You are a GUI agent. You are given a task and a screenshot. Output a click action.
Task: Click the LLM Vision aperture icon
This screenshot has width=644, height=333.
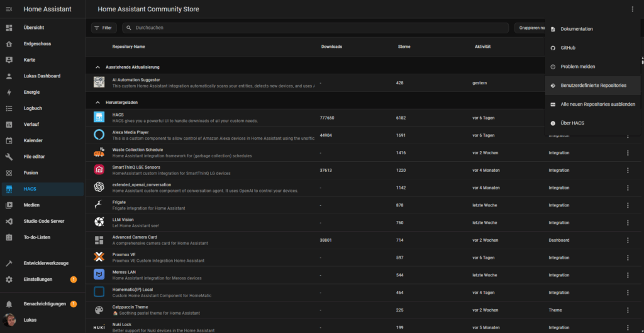(x=99, y=222)
